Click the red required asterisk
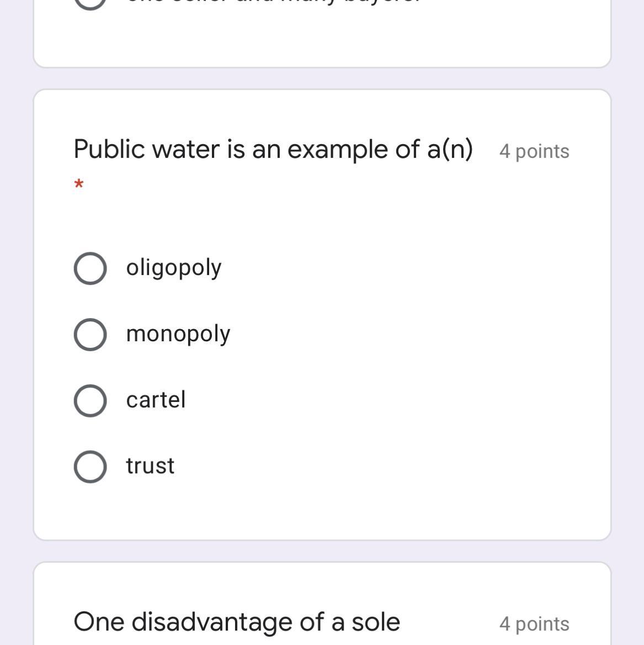Viewport: 644px width, 645px height. point(79,184)
